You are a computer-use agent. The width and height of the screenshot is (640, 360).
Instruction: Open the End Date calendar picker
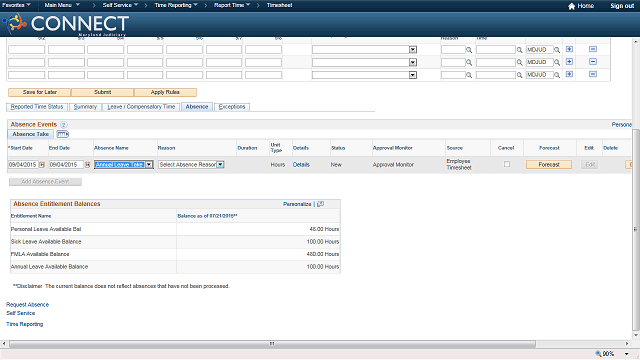[87, 165]
